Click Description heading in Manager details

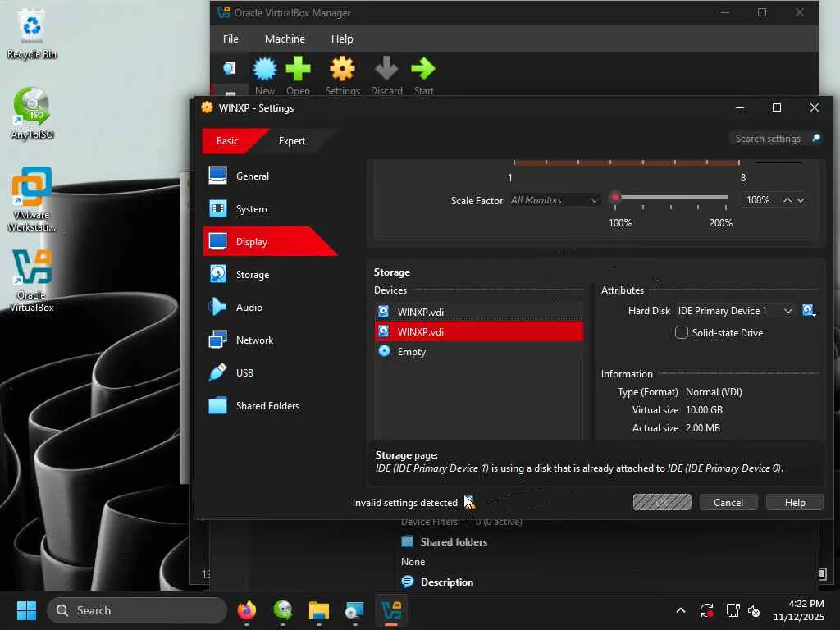point(447,582)
